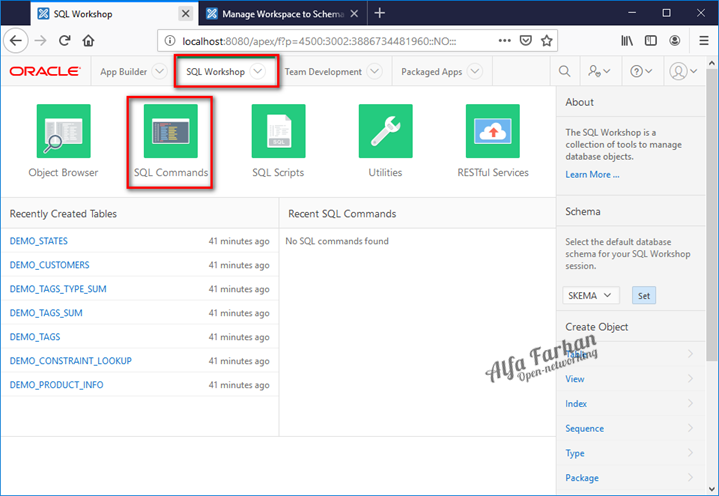The height and width of the screenshot is (496, 719).
Task: Click the Index link under Create Object
Action: pyautogui.click(x=576, y=403)
